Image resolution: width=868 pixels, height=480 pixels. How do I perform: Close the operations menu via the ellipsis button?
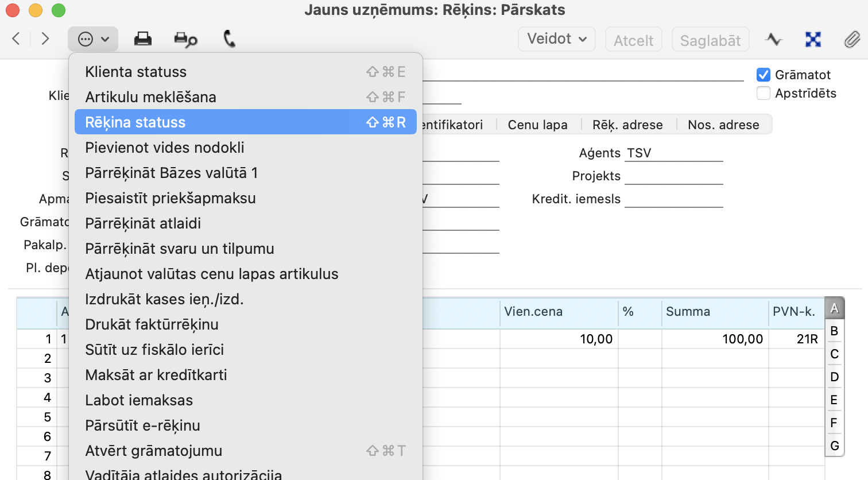(x=93, y=39)
